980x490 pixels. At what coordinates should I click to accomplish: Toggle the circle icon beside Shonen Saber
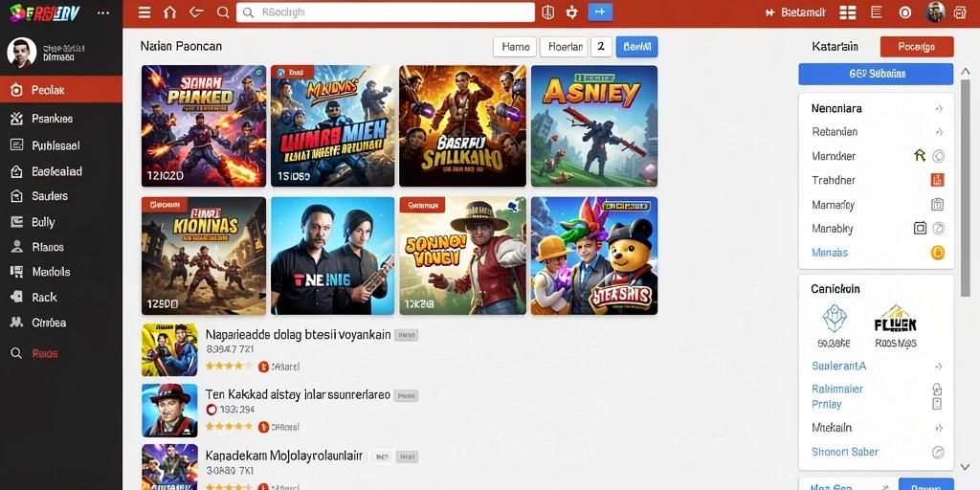click(938, 452)
